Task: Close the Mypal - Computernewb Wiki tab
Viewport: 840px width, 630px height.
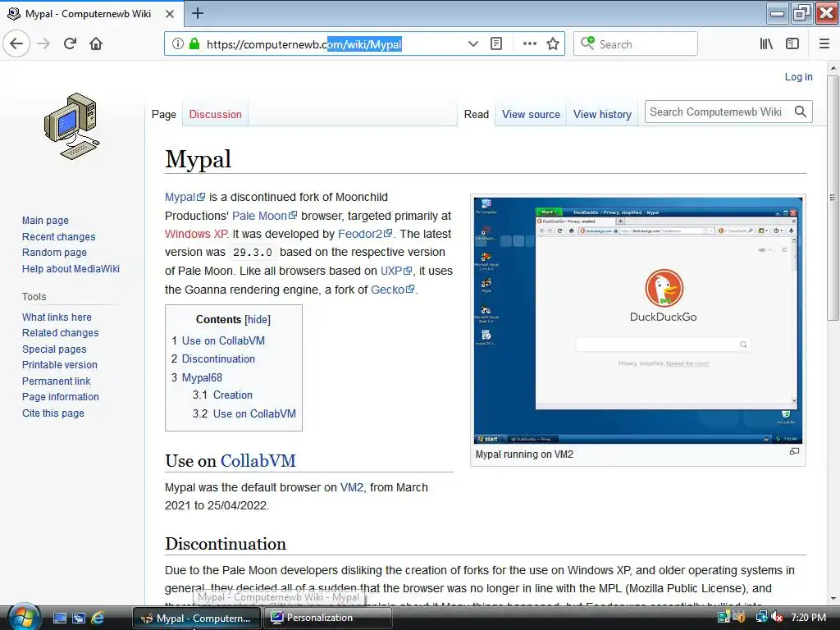Action: [x=169, y=14]
